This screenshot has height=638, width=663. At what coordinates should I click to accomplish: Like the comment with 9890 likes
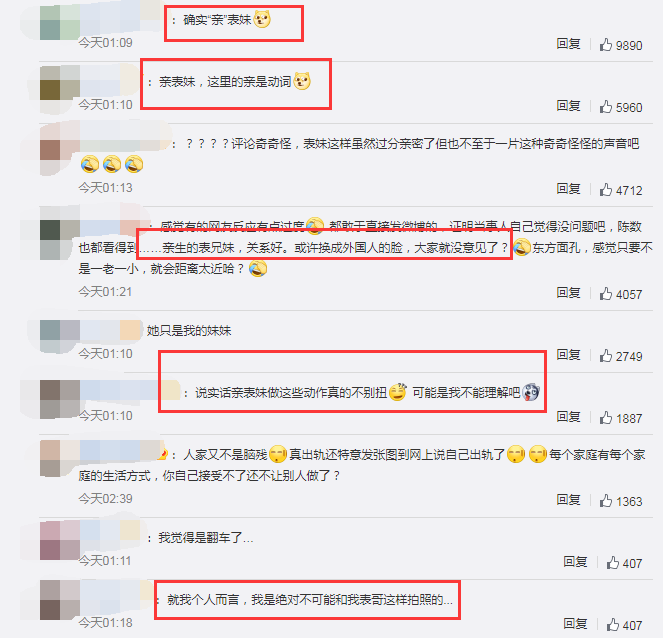click(x=605, y=44)
